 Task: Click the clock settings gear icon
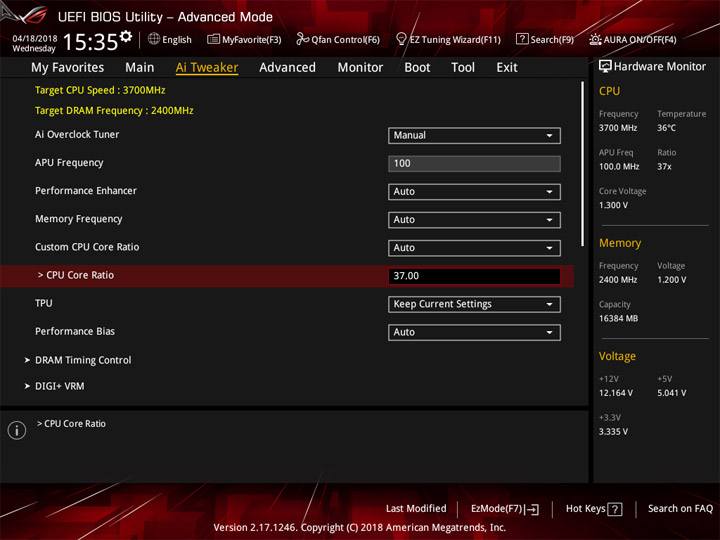(126, 36)
